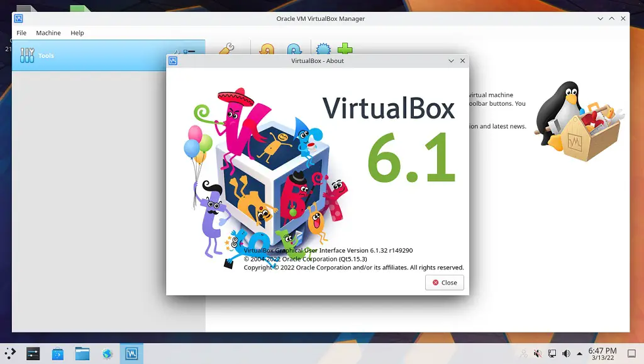
Task: Click the 'All rights reserved' copyright line
Action: click(x=353, y=268)
